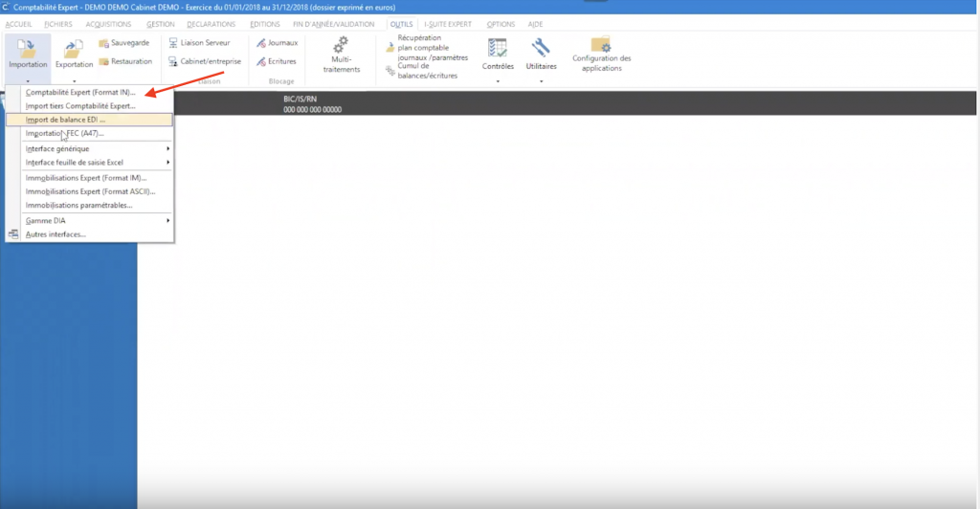Viewport: 980px width, 509px height.
Task: Click the Importation icon in the ribbon
Action: (27, 48)
